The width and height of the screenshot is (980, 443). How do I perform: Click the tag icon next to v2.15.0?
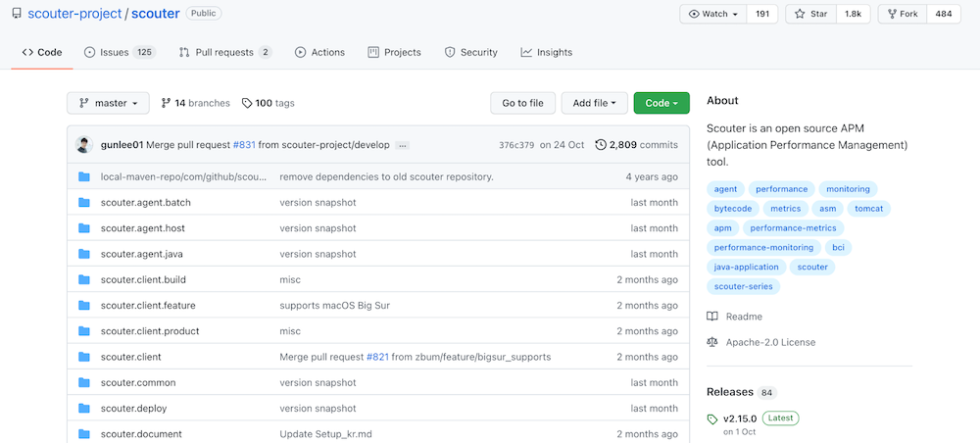pos(712,418)
